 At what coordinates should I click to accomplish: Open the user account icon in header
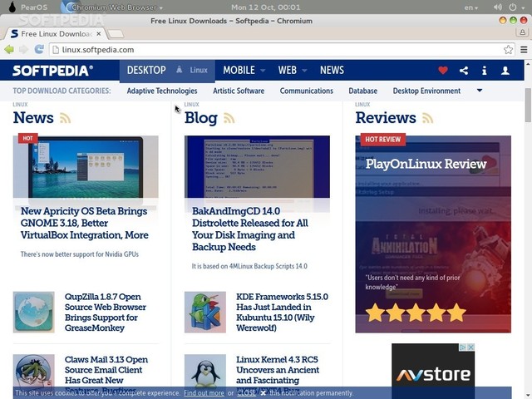[x=505, y=71]
